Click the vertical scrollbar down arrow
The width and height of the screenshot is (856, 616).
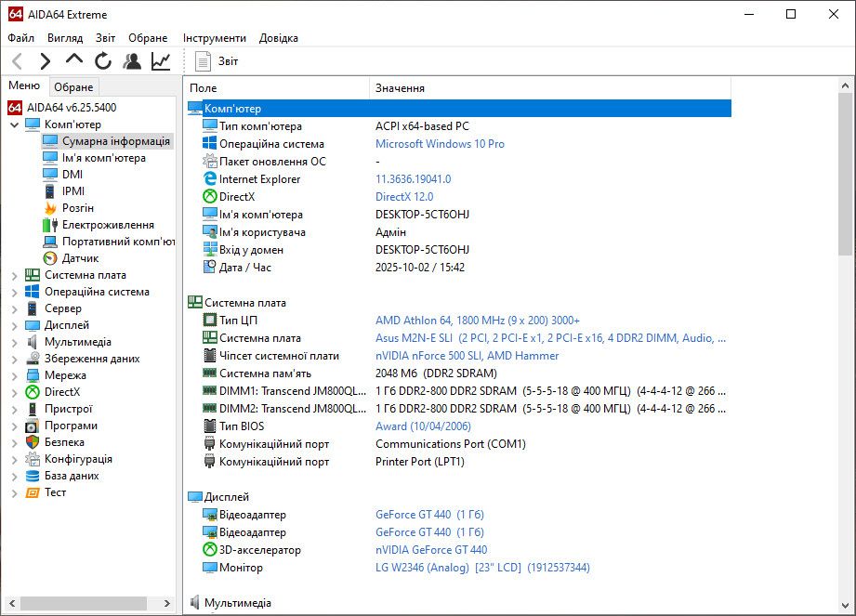point(846,606)
